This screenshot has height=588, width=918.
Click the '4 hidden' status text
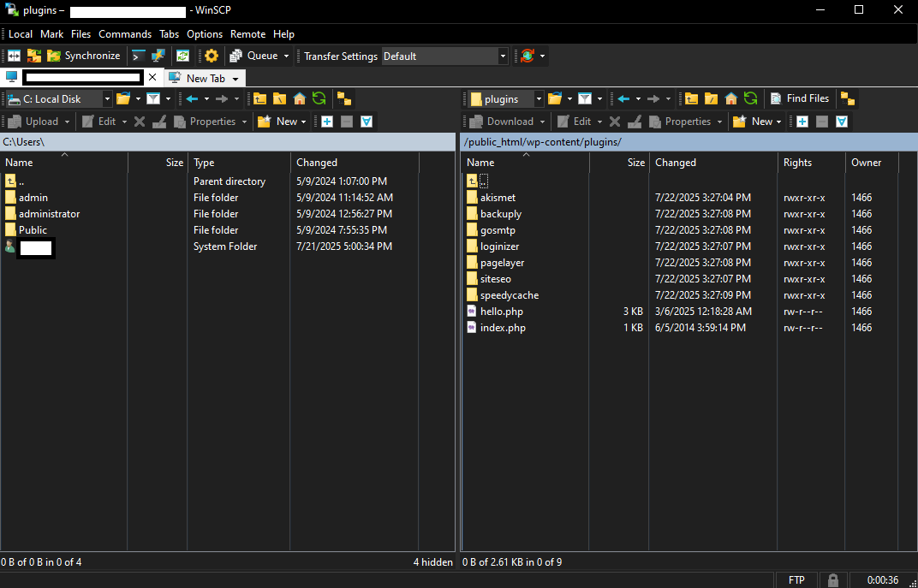pos(432,562)
